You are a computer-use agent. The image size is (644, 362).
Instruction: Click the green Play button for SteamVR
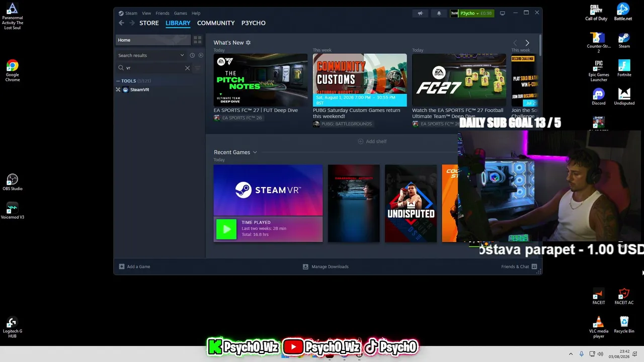pyautogui.click(x=226, y=229)
